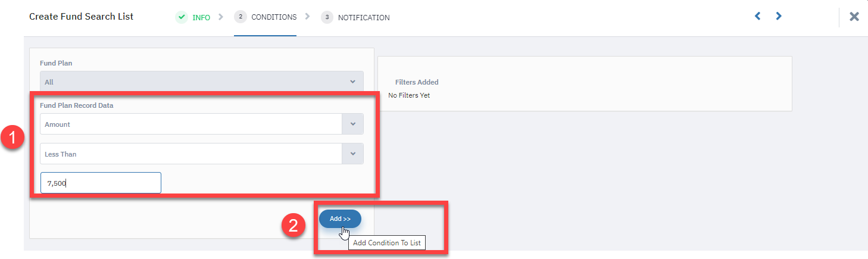Expand the Less Than operator dropdown arrow

tap(353, 154)
